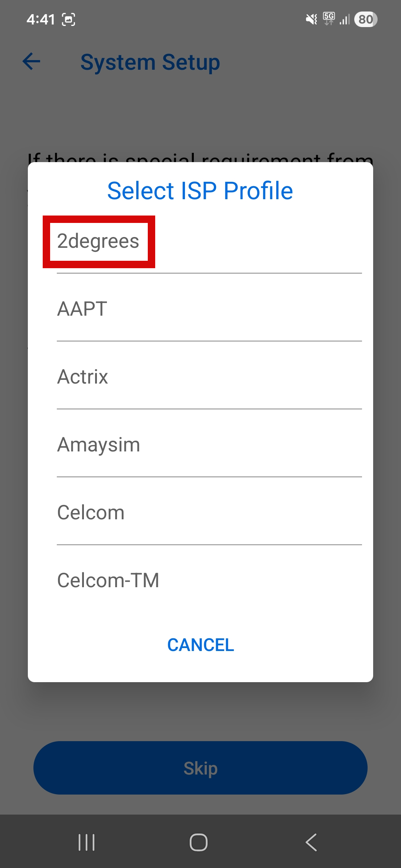Select the 2degrees ISP profile
Screen dimensions: 401x868
tap(98, 241)
